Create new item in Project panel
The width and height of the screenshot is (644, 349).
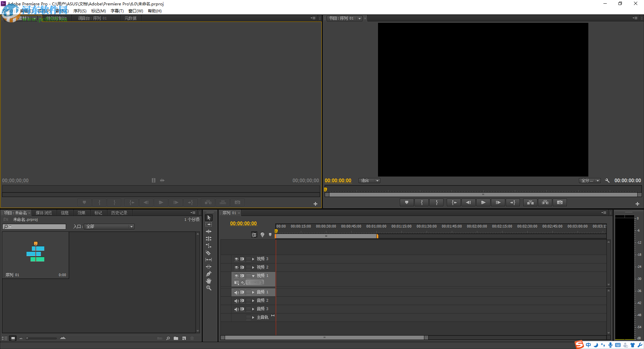click(x=184, y=338)
